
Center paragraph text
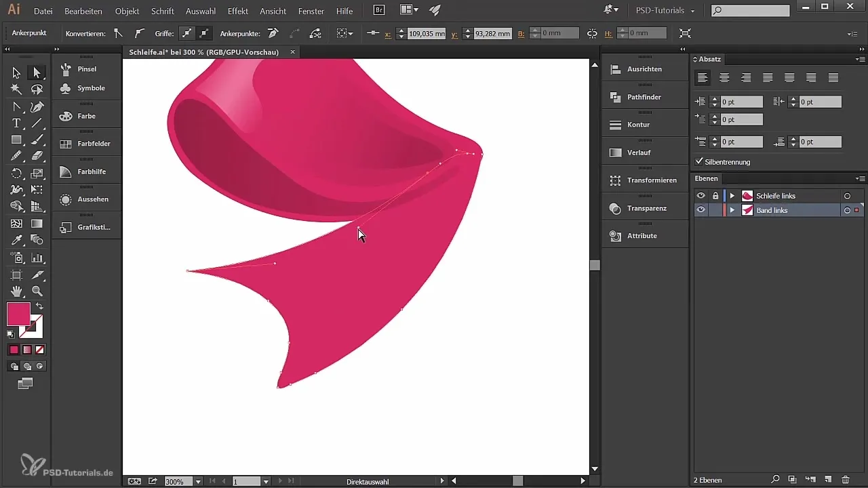coord(724,78)
